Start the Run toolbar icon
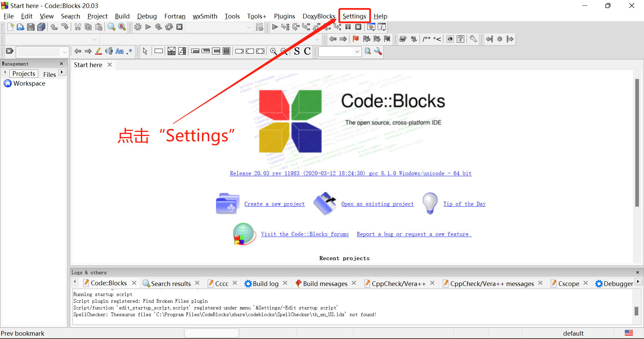This screenshot has height=339, width=644. [148, 27]
